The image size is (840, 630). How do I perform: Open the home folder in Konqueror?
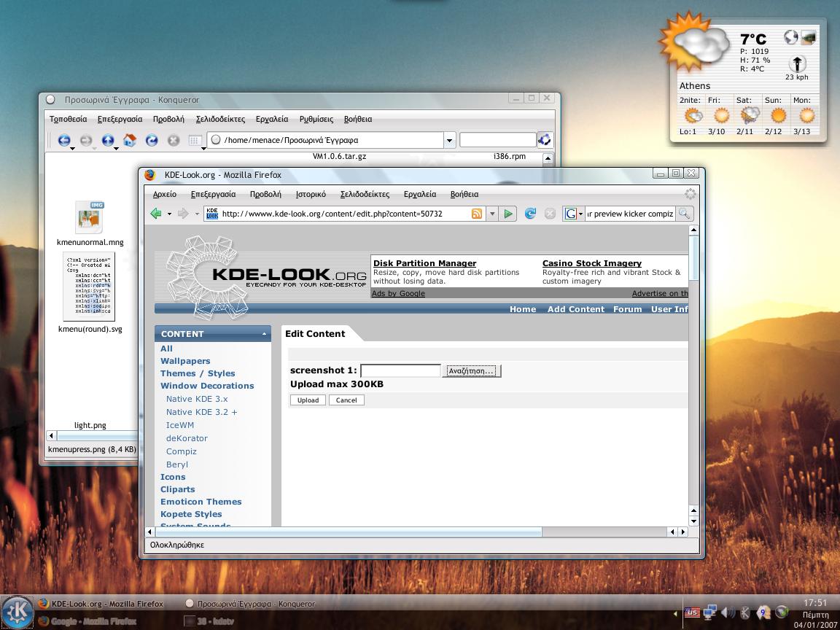click(x=130, y=140)
